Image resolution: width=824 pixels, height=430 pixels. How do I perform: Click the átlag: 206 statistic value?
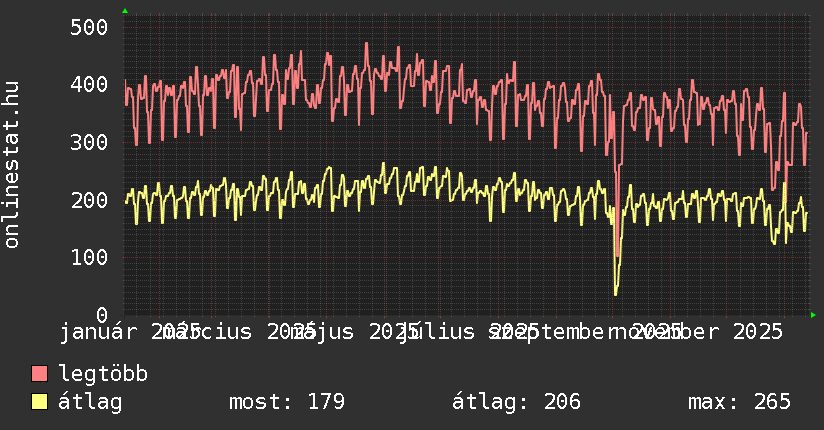point(516,402)
